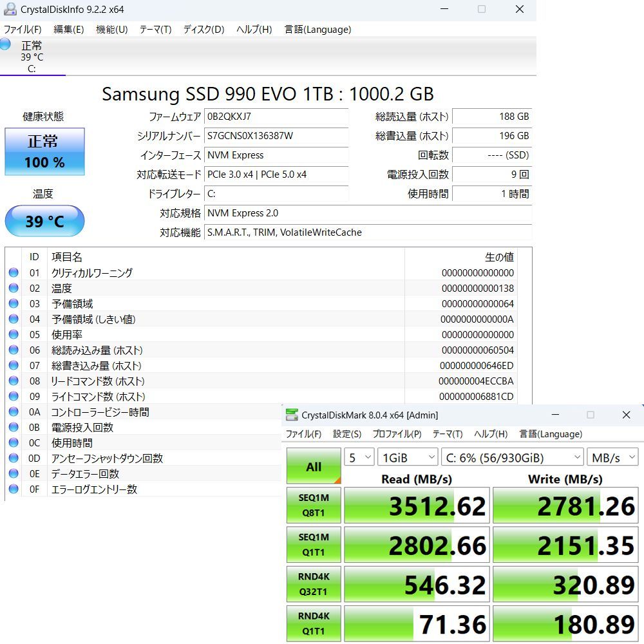The height and width of the screenshot is (644, 644).
Task: Click status orb for ID 09 ライトコマンド数
Action: pos(14,396)
